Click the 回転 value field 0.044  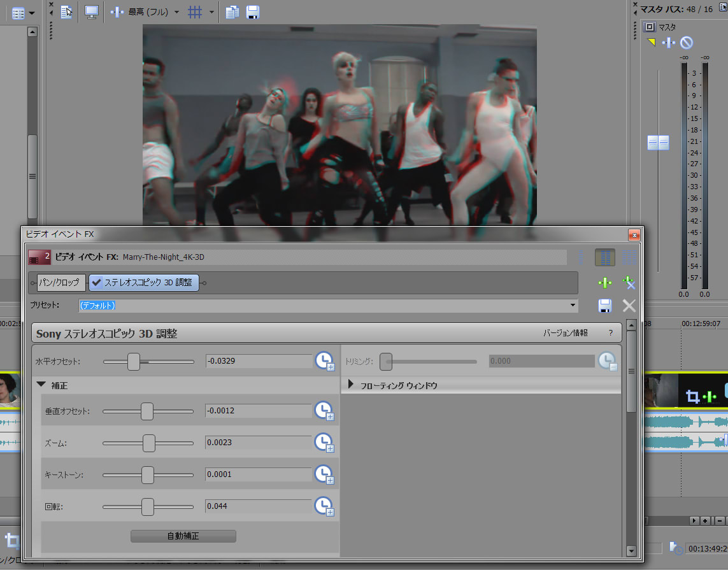pos(259,506)
